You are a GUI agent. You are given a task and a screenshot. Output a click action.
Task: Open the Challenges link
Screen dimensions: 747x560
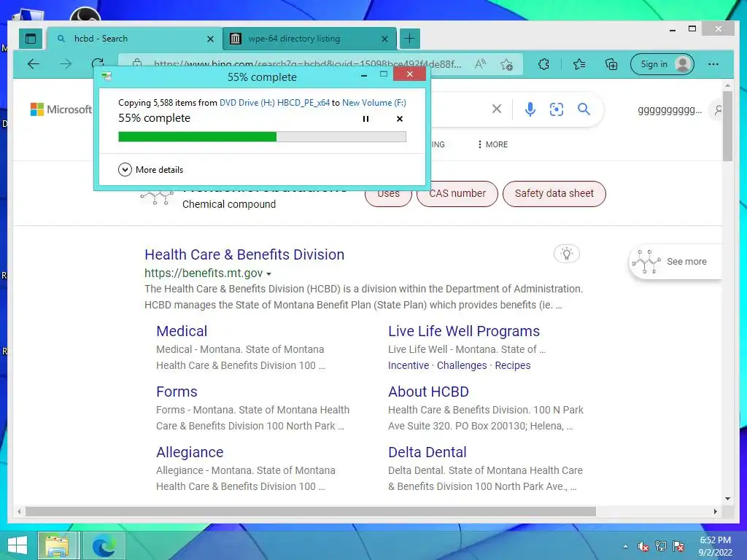(x=462, y=365)
